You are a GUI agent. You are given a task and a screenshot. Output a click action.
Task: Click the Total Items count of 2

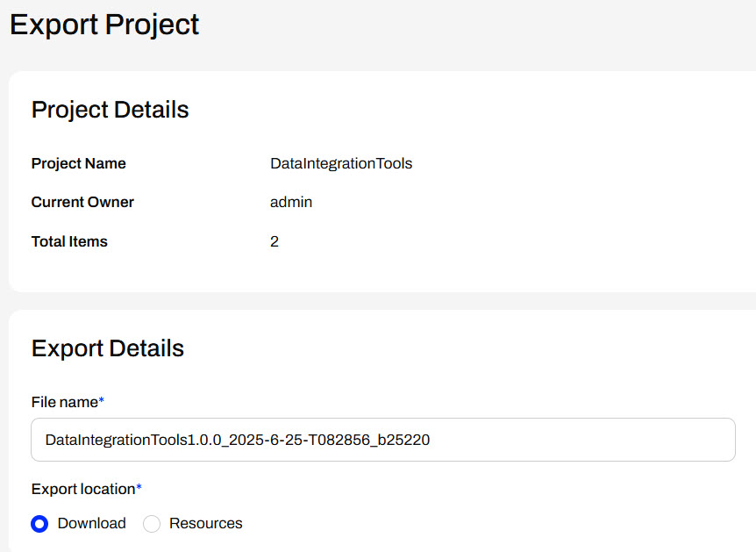pos(275,241)
